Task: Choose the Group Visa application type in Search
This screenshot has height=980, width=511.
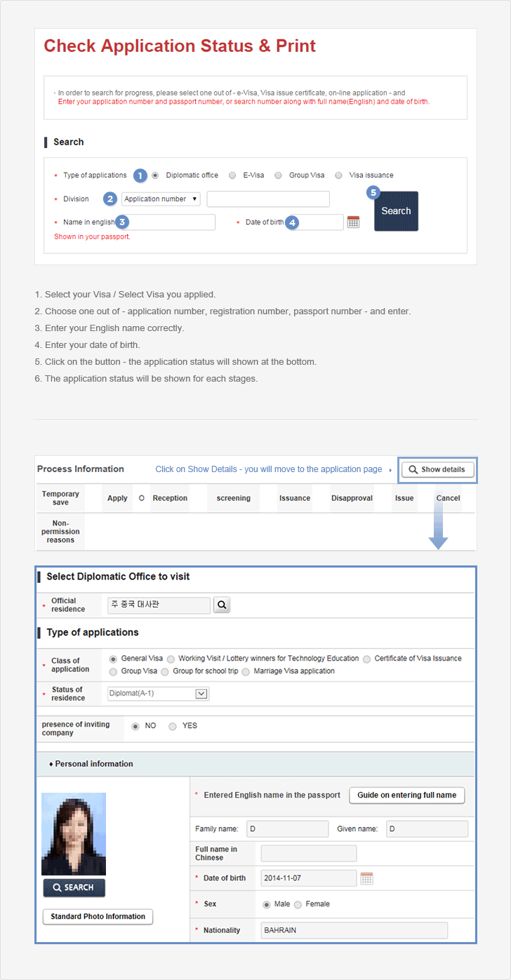Action: 278,175
